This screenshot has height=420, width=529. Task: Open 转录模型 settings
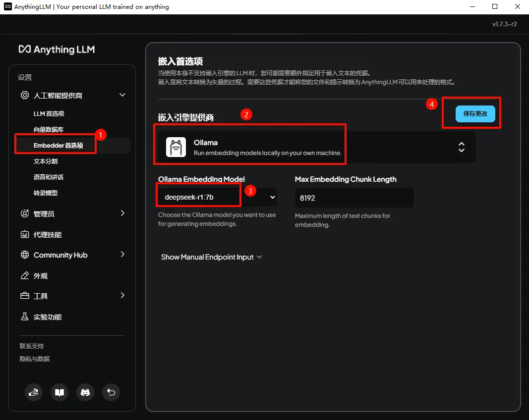(x=46, y=193)
